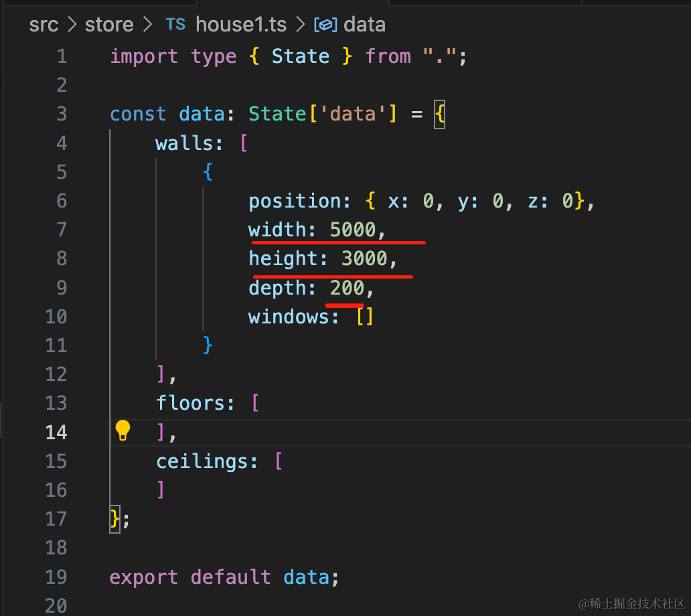Screen dimensions: 691x616
Task: Click the 'export' keyword on line 19
Action: pyautogui.click(x=144, y=576)
